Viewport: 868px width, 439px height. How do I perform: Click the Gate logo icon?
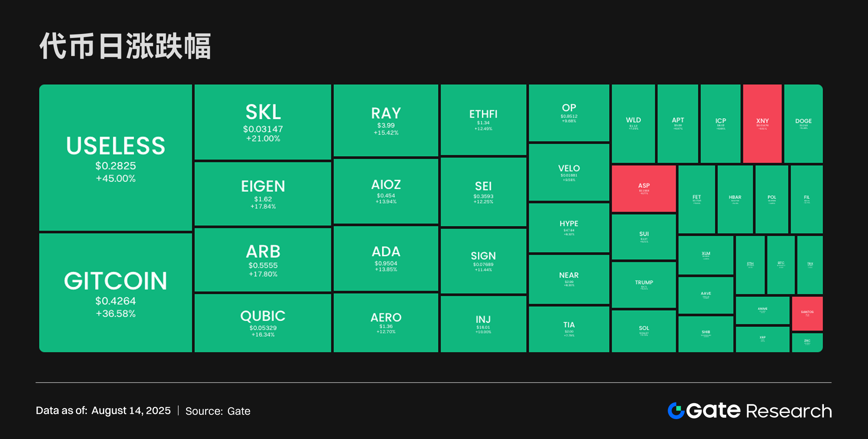point(676,411)
